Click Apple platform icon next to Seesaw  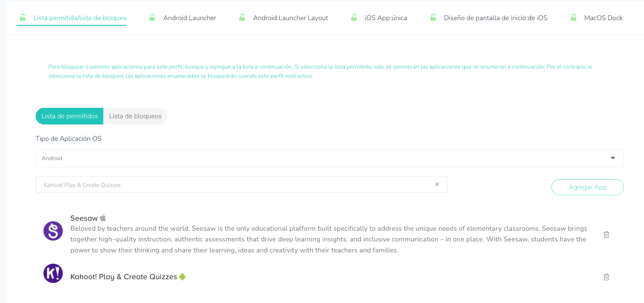[103, 218]
